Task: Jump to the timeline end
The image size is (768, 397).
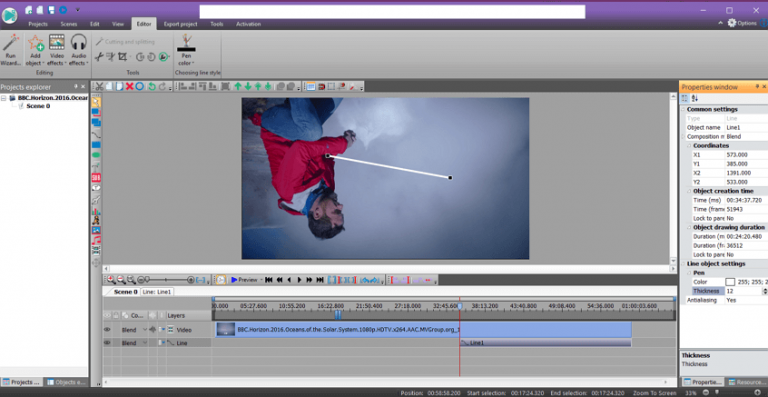Action: tap(320, 280)
